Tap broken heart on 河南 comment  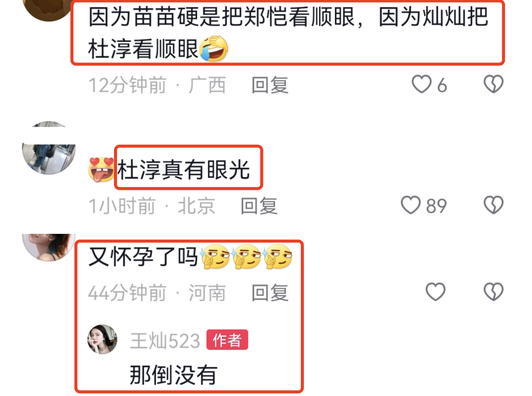[493, 292]
